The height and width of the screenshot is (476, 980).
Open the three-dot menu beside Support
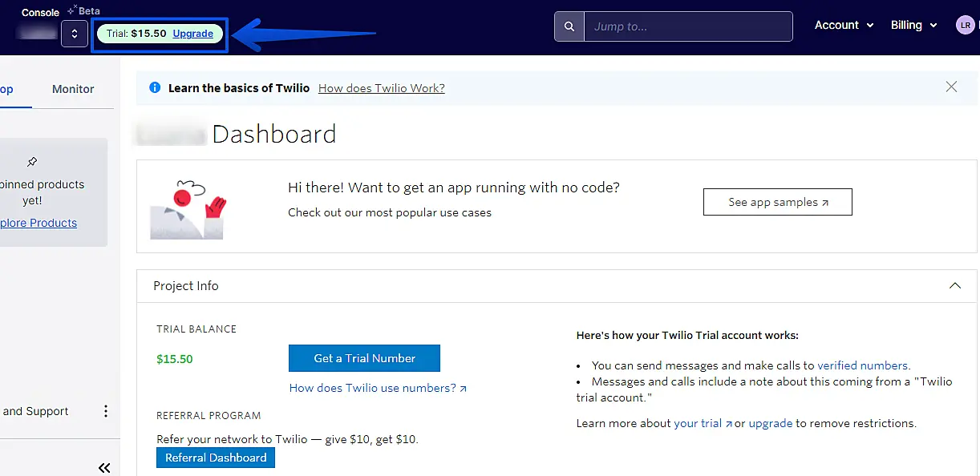pos(105,411)
